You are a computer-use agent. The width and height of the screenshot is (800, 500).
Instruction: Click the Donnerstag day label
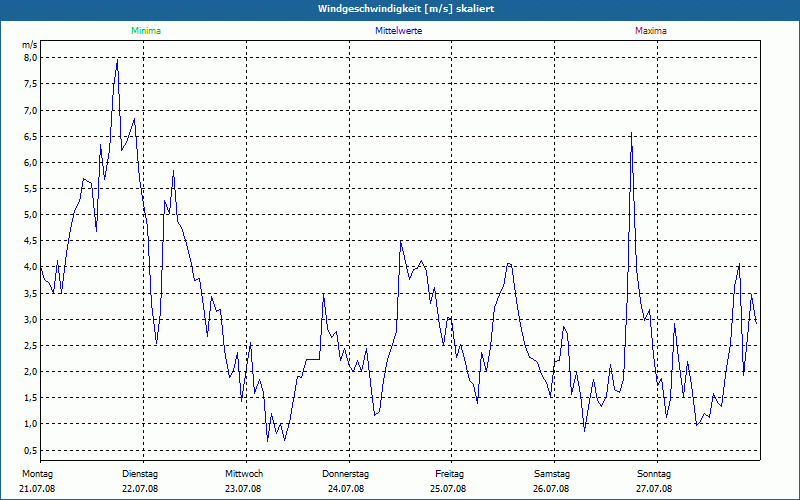(345, 474)
